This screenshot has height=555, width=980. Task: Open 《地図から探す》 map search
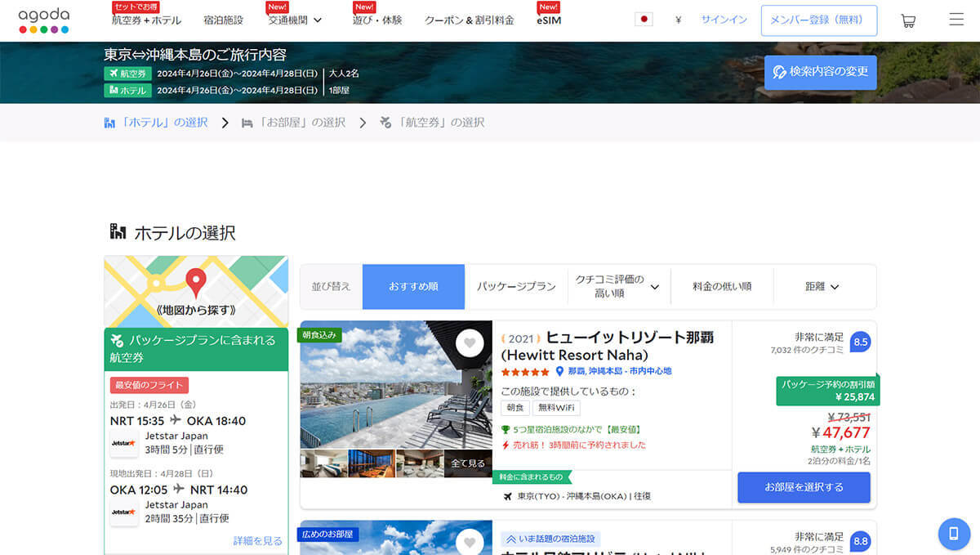click(x=196, y=311)
